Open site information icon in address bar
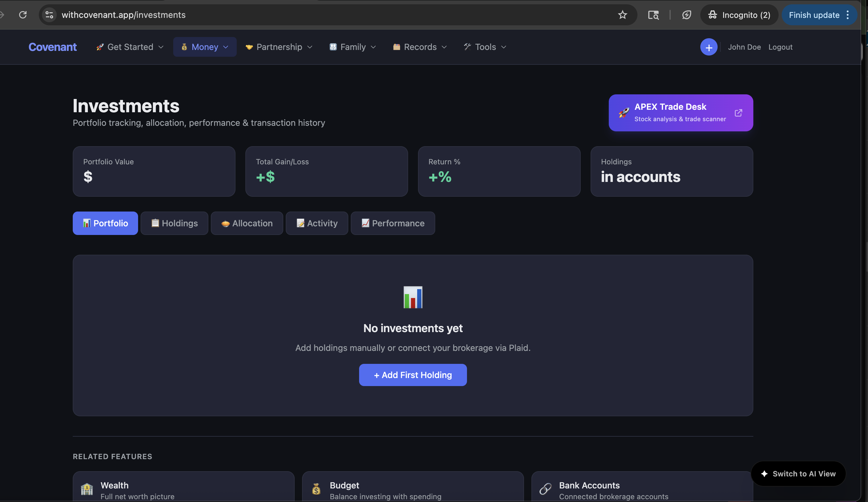The width and height of the screenshot is (868, 502). coord(49,15)
